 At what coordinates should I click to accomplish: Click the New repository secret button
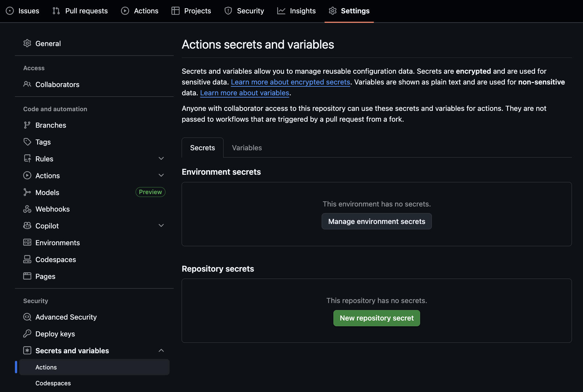376,318
